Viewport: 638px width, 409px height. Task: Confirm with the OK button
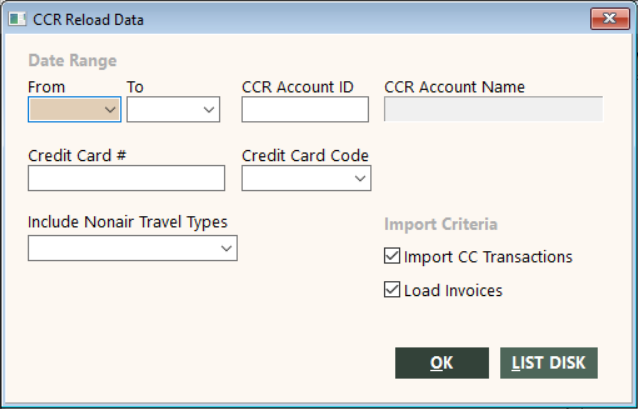tap(442, 363)
